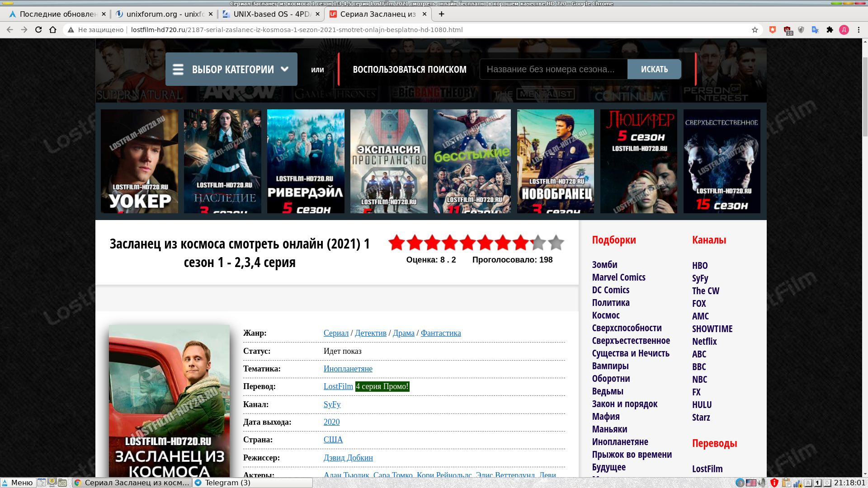Open the 'Netflix' channel link
Image resolution: width=868 pixels, height=488 pixels.
704,342
